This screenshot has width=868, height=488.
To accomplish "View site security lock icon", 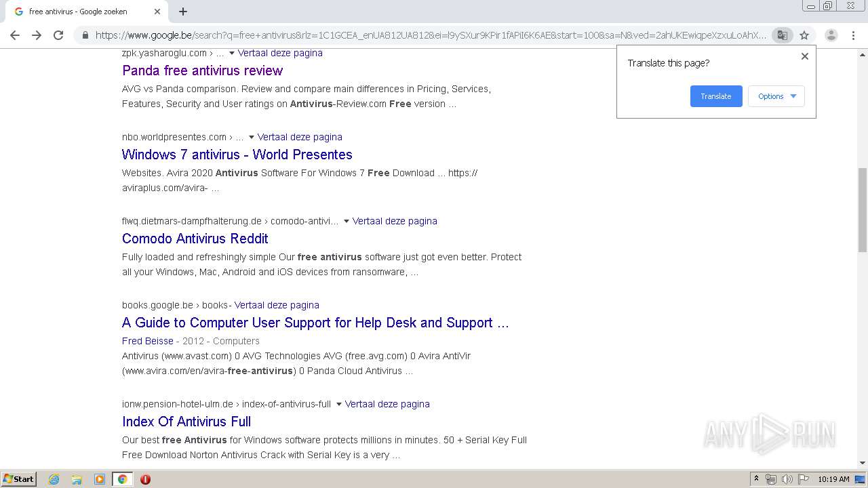I will point(85,35).
